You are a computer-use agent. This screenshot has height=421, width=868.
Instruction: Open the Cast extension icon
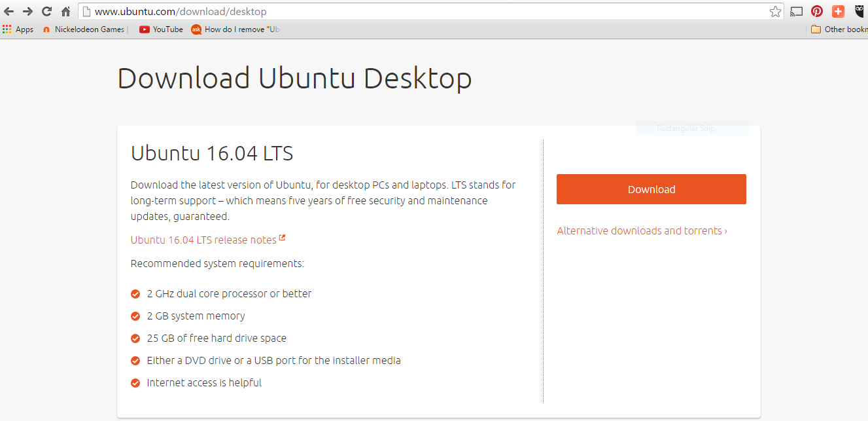pyautogui.click(x=796, y=11)
